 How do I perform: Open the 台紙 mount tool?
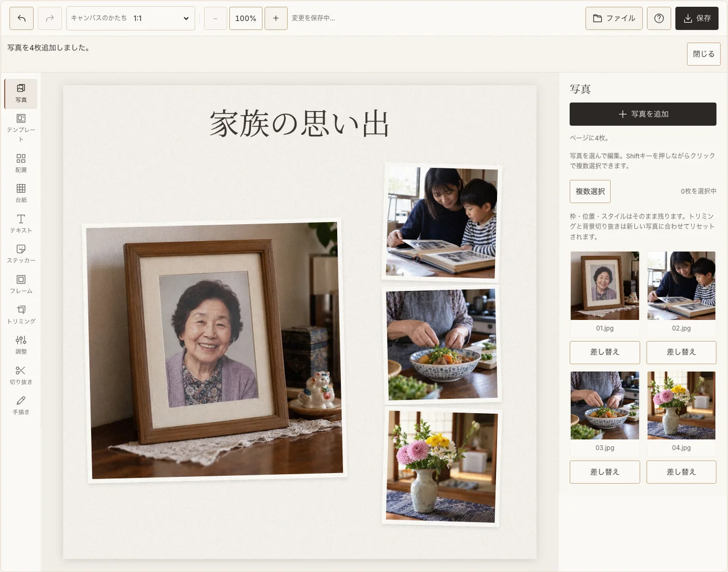coord(21,193)
